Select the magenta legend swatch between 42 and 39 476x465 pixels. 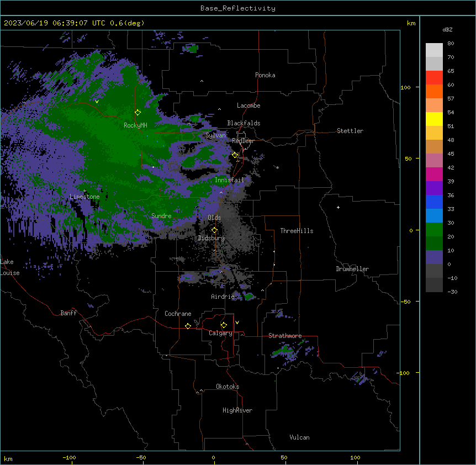pos(434,174)
